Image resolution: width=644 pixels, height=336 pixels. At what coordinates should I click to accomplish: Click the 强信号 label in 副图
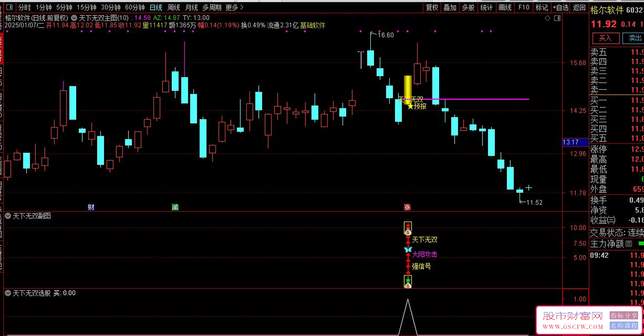click(x=421, y=266)
